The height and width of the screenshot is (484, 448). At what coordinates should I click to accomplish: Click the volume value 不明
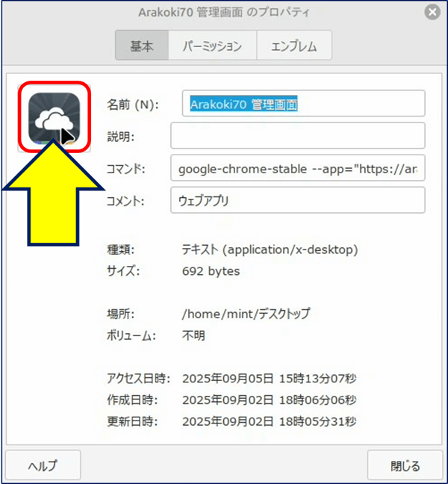[193, 335]
